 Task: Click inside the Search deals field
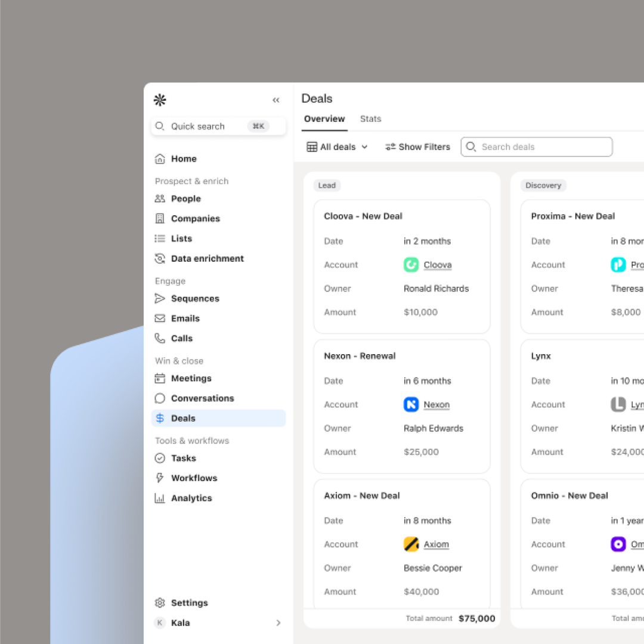tap(537, 147)
